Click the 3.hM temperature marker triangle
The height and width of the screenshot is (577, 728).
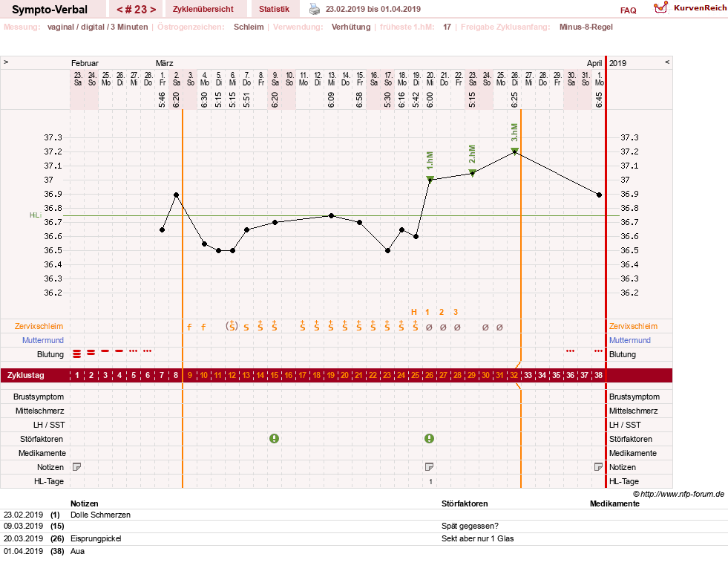pos(514,151)
